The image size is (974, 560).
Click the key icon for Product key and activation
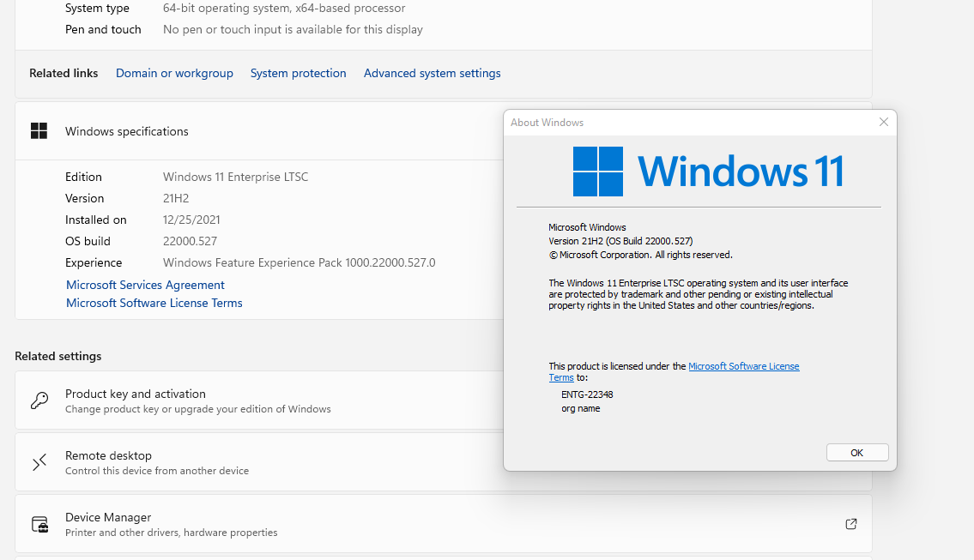click(x=39, y=400)
